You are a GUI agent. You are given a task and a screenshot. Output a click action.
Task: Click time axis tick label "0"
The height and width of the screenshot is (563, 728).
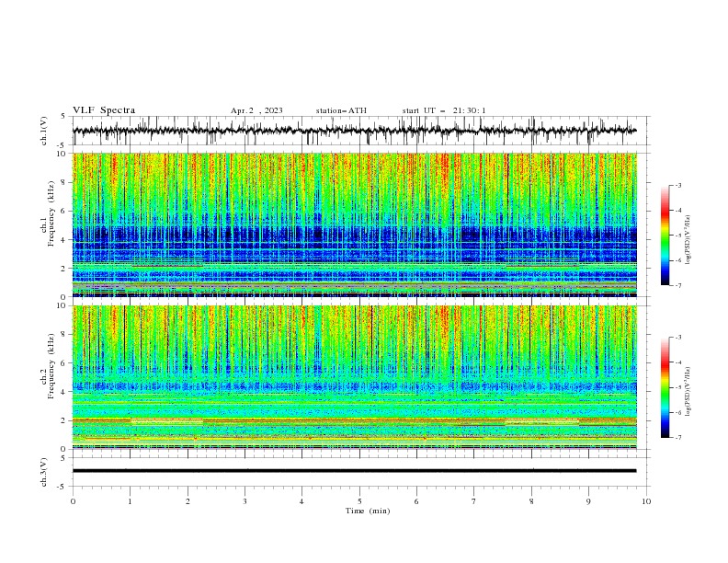pos(73,501)
